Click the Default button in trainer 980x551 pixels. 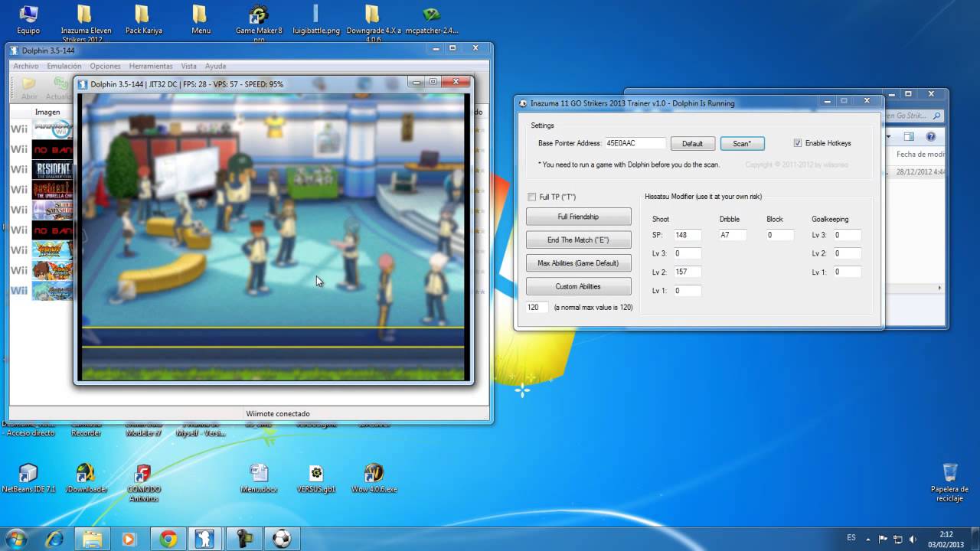pos(692,144)
